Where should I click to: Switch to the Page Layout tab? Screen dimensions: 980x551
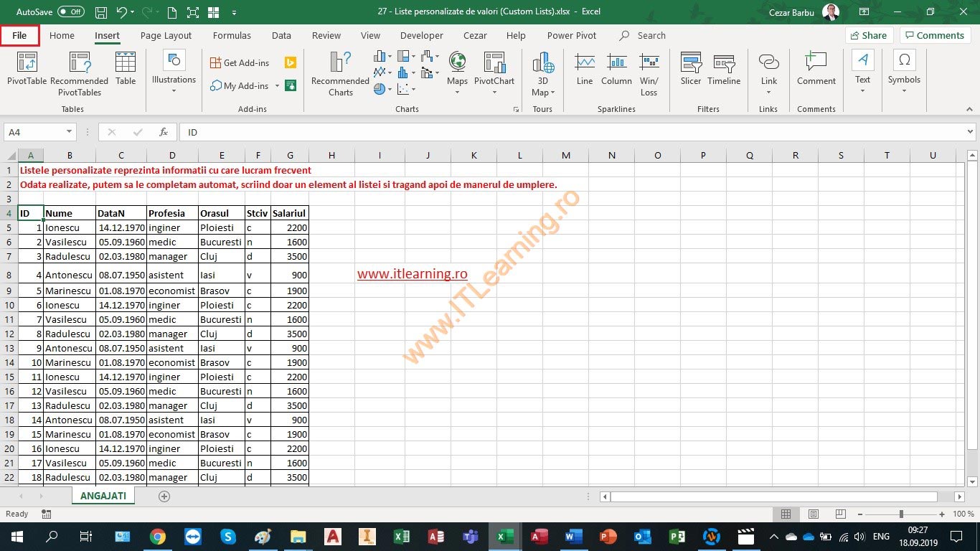(x=166, y=35)
